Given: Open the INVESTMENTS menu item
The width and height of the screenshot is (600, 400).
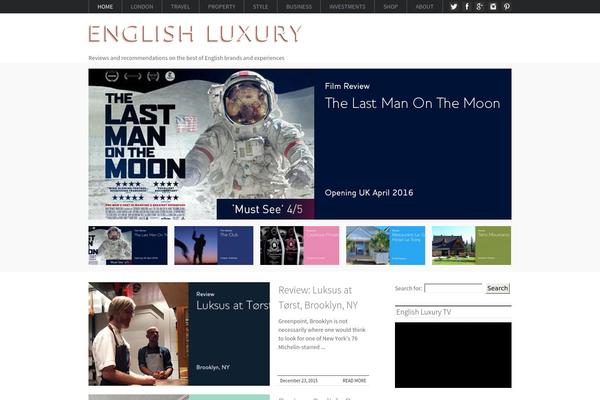Looking at the screenshot, I should (347, 7).
